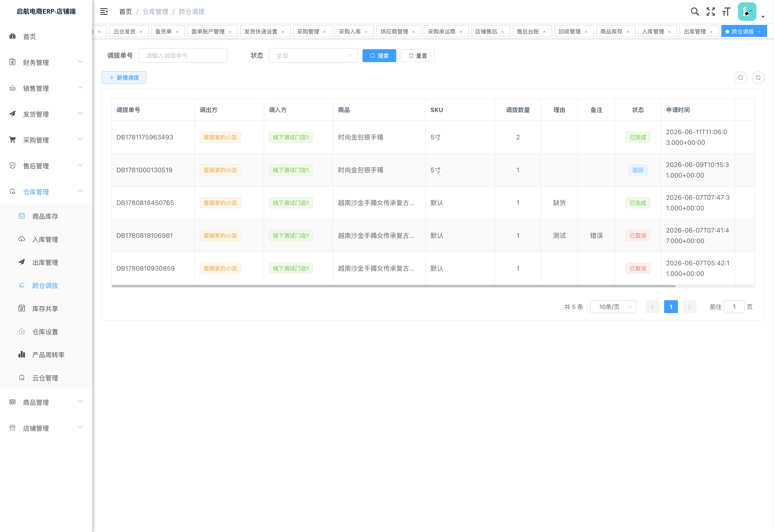This screenshot has height=532, width=774.
Task: Click the 仓库设置 house icon
Action: click(x=22, y=331)
